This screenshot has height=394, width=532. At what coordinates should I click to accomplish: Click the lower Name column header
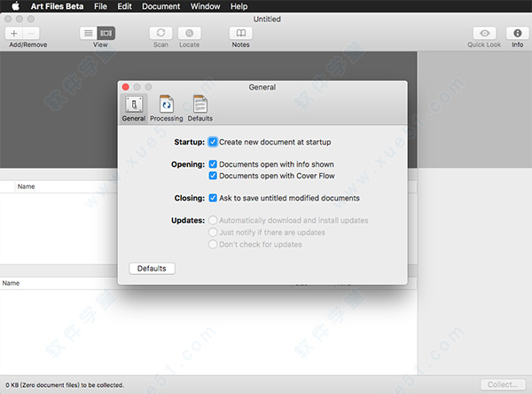pyautogui.click(x=11, y=283)
